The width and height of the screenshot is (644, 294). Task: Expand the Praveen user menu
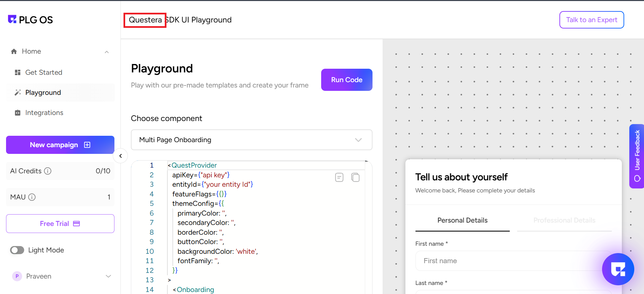(x=108, y=276)
